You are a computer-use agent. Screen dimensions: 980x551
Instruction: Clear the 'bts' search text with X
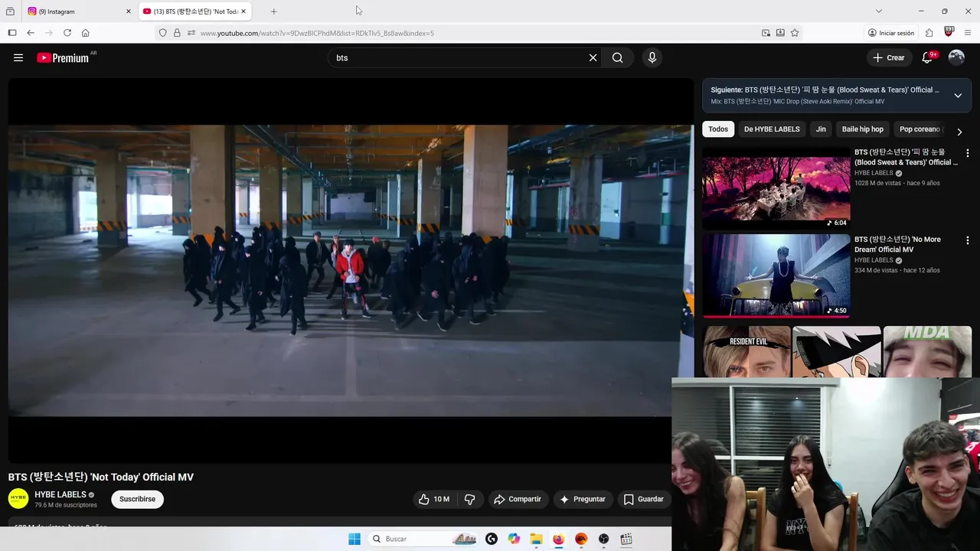pos(593,57)
